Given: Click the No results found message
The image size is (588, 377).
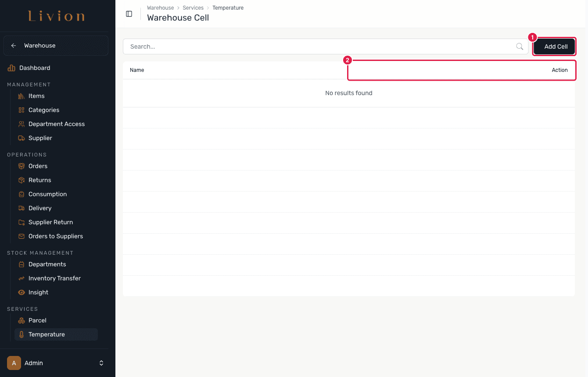Looking at the screenshot, I should [349, 93].
